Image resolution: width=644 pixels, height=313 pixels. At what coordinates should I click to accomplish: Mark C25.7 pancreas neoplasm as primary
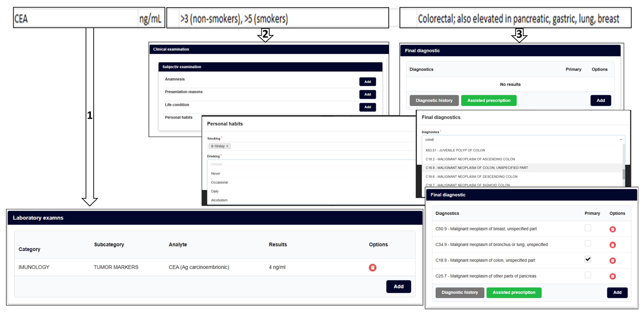(588, 275)
